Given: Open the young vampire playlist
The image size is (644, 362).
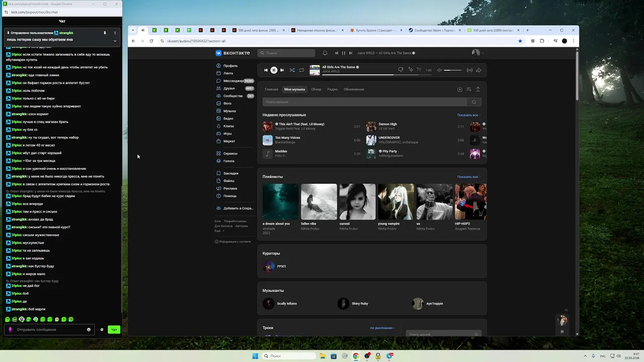Looking at the screenshot, I should tap(396, 202).
